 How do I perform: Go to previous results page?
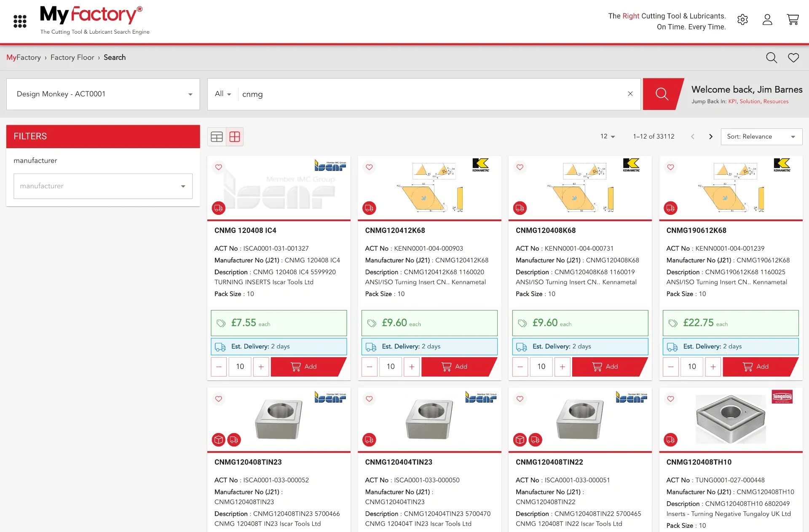(692, 136)
